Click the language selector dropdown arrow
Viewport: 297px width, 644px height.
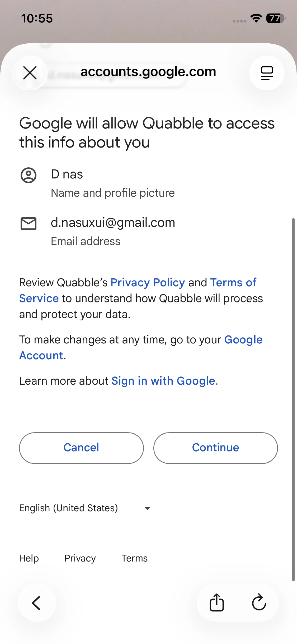[x=147, y=508]
